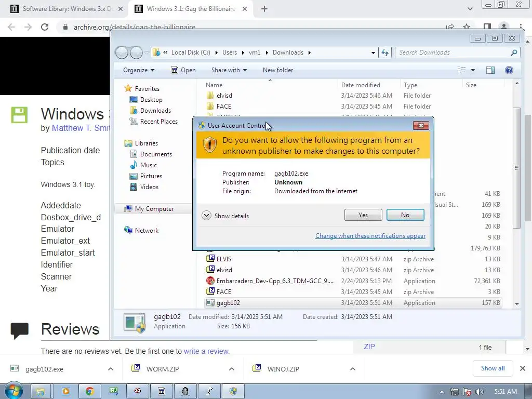Click the Explorer forward arrow button
This screenshot has width=532, height=399.
pos(136,52)
